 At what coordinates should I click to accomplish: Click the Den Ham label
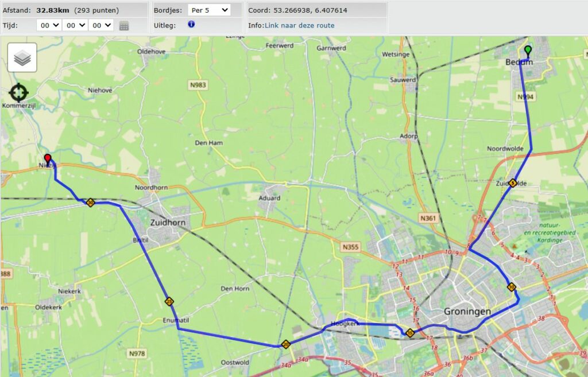point(209,143)
